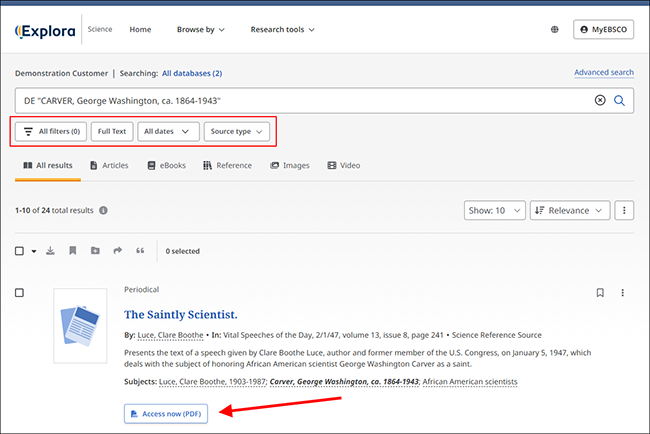Go to Home in navigation
The height and width of the screenshot is (434, 650).
(x=140, y=30)
